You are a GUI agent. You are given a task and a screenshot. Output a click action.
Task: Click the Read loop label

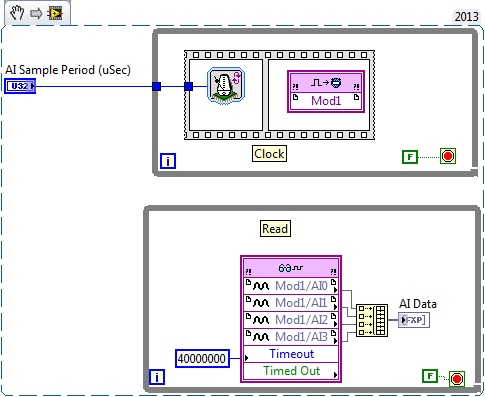coord(275,229)
